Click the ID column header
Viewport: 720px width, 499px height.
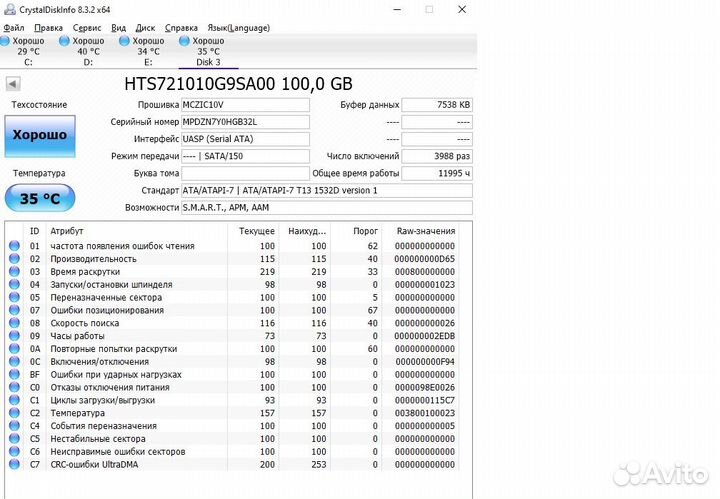(x=34, y=231)
